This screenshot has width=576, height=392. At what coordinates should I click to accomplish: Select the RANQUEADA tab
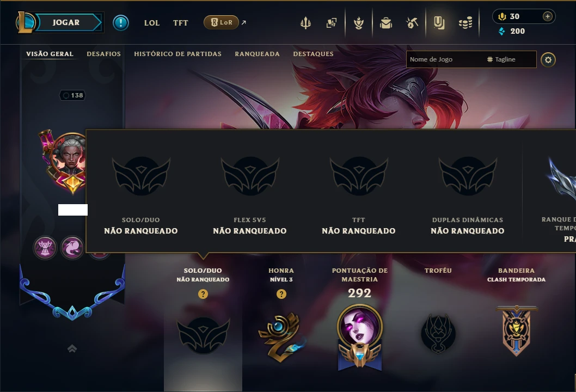tap(257, 54)
